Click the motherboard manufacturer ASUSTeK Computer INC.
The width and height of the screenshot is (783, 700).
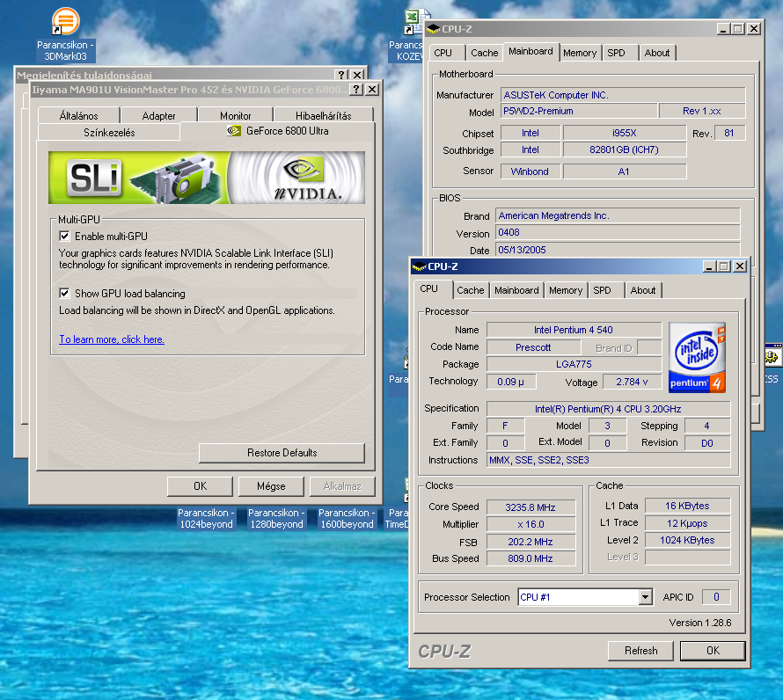click(x=623, y=95)
